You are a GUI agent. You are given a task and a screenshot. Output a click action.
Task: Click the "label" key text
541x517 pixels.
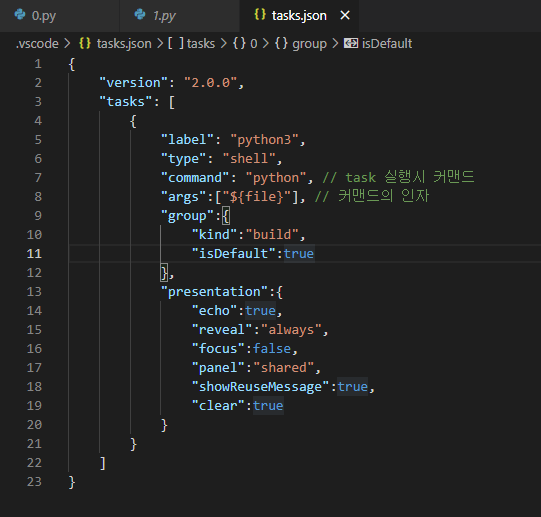pos(187,140)
